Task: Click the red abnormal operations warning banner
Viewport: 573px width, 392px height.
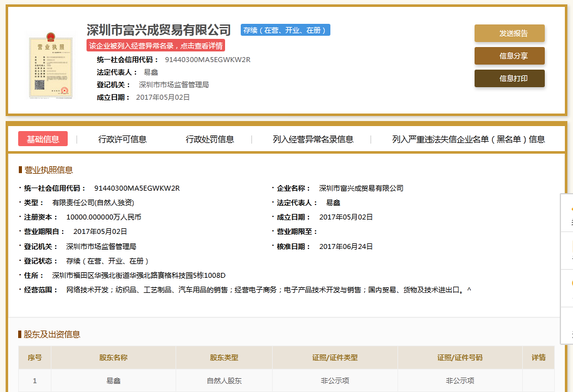Action: coord(155,46)
